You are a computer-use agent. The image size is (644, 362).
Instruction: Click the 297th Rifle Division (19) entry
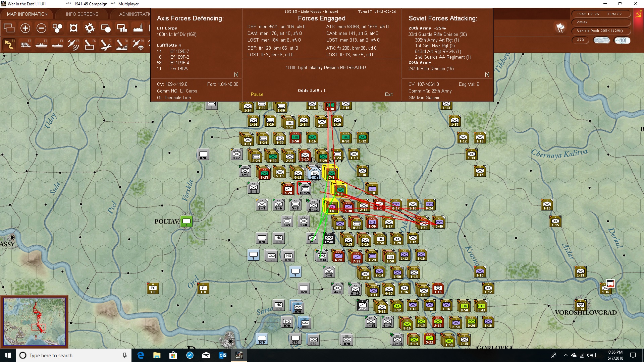coord(431,69)
